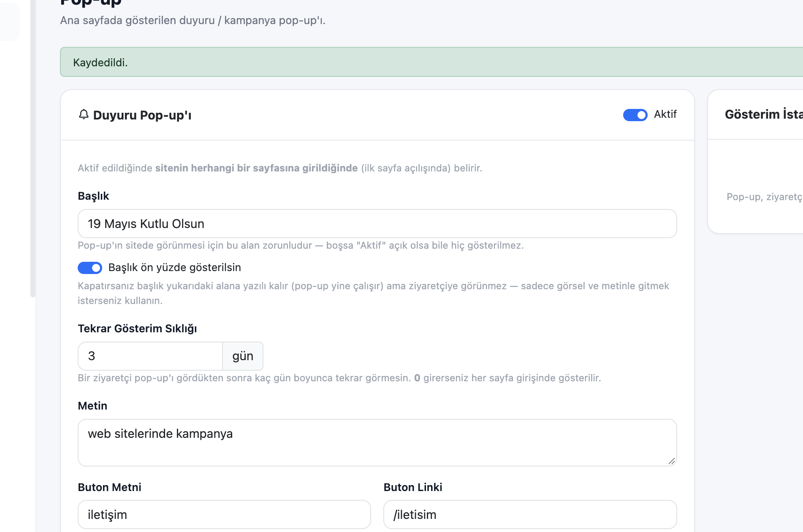This screenshot has height=532, width=803.
Task: Click the Buton Linki label
Action: (x=413, y=487)
